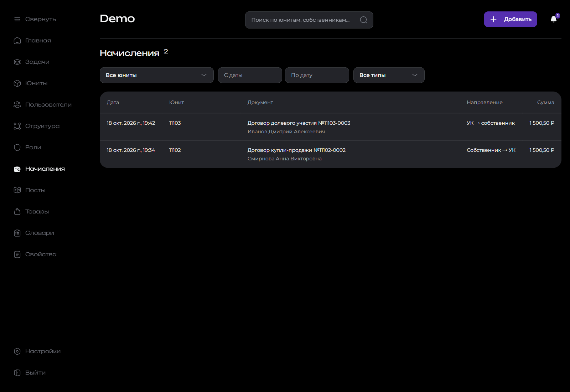Click the Словари clipboard icon
Image resolution: width=570 pixels, height=392 pixels.
coord(17,233)
